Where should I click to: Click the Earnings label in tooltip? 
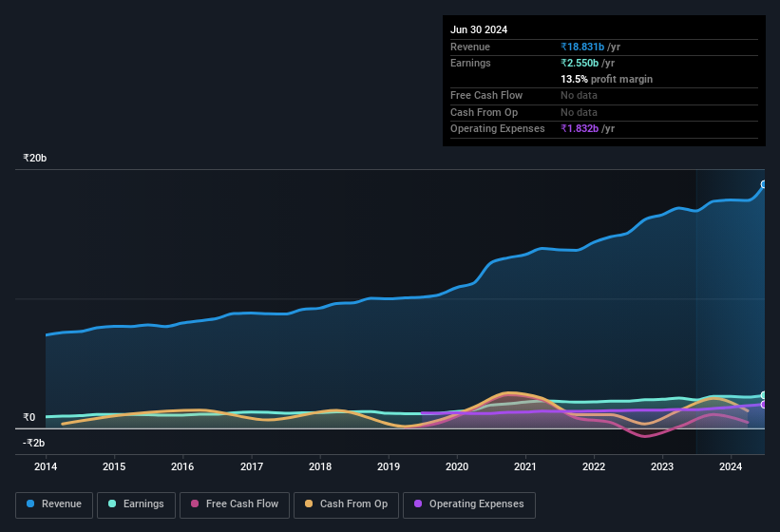(x=470, y=63)
